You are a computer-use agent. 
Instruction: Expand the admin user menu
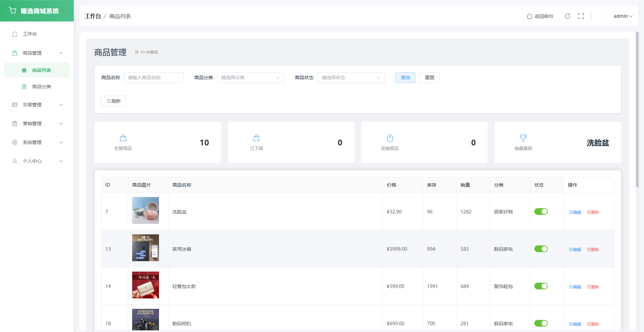coord(623,16)
